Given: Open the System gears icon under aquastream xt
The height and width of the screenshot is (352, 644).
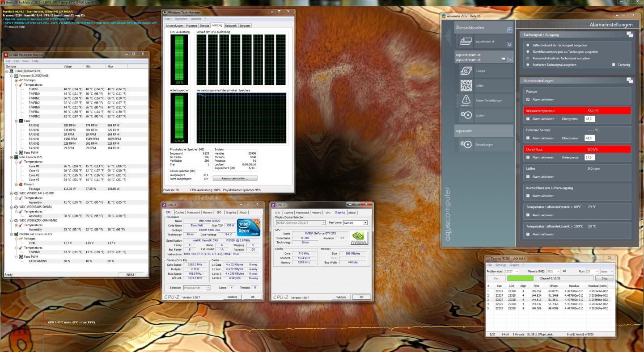Looking at the screenshot, I should coord(466,115).
